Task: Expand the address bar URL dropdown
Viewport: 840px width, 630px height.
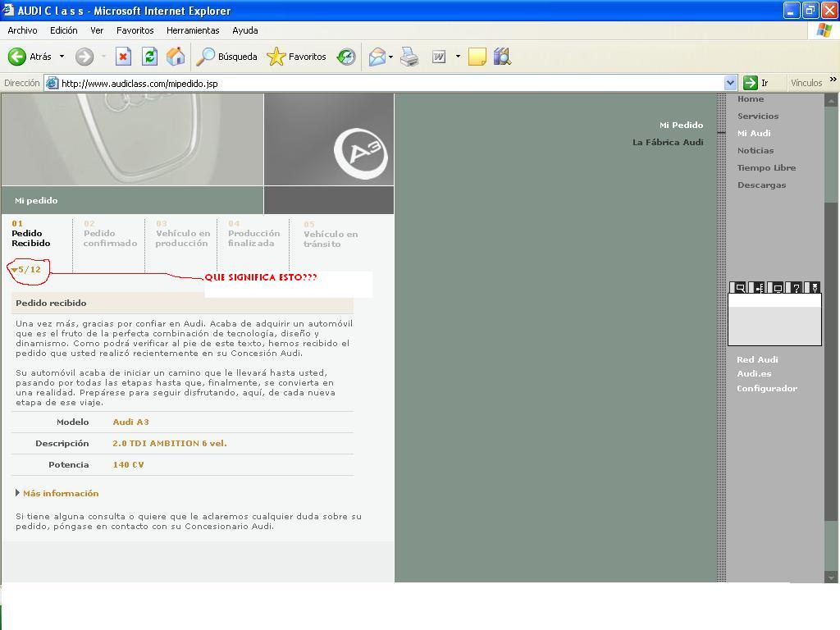Action: 730,83
